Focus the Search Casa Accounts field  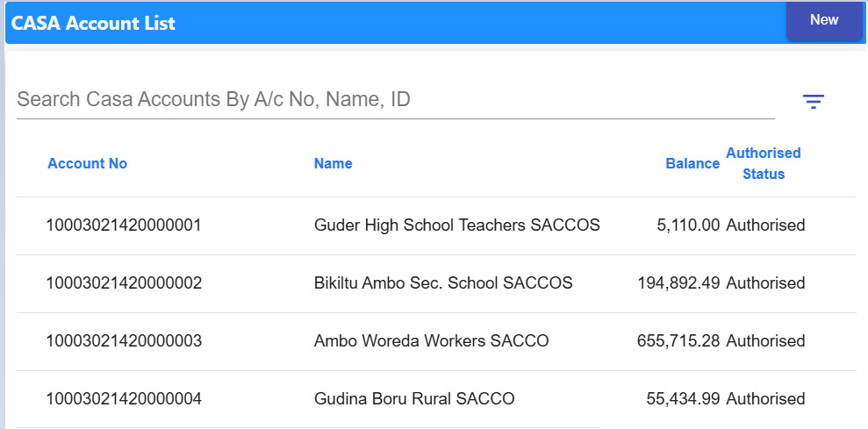395,99
